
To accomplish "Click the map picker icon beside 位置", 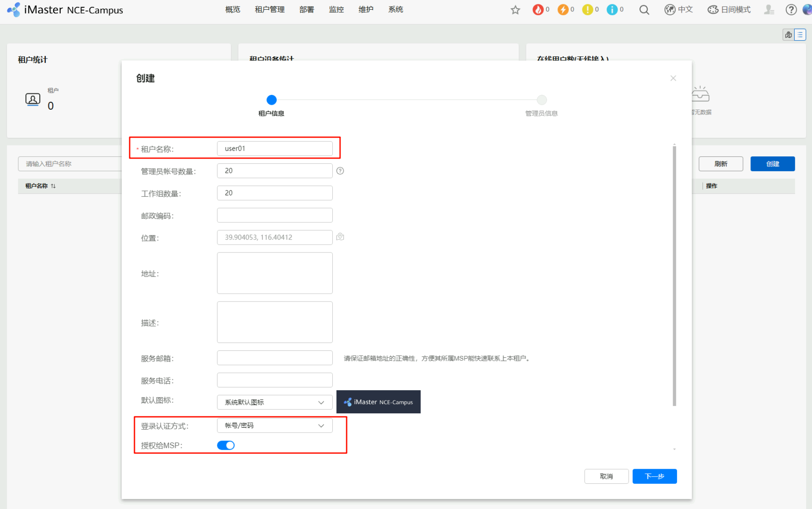I will tap(340, 237).
